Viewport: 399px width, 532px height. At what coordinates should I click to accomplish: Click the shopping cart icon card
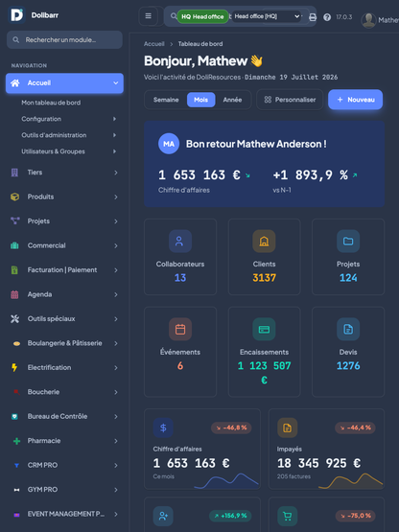click(x=288, y=517)
